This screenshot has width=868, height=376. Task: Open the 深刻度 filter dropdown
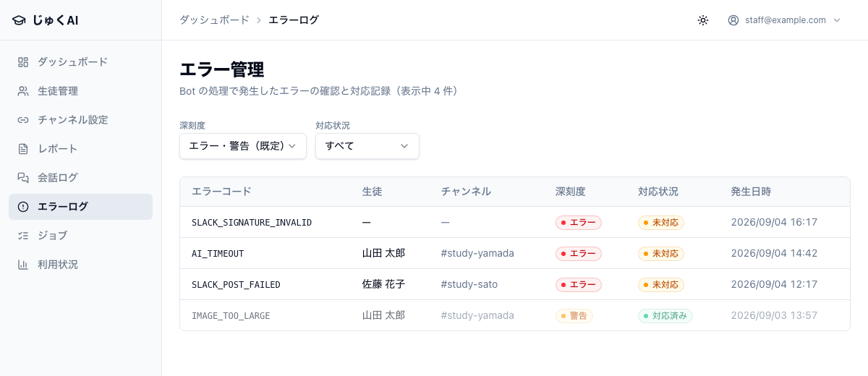click(243, 146)
